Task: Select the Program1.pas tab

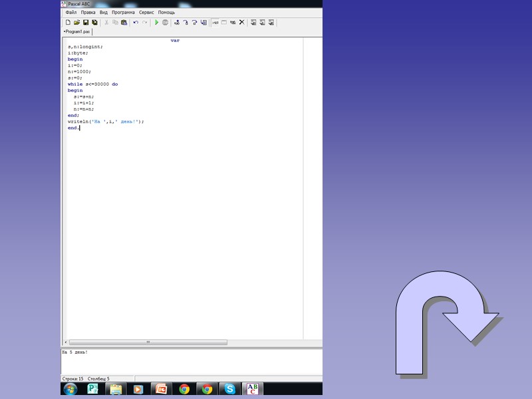Action: tap(77, 31)
